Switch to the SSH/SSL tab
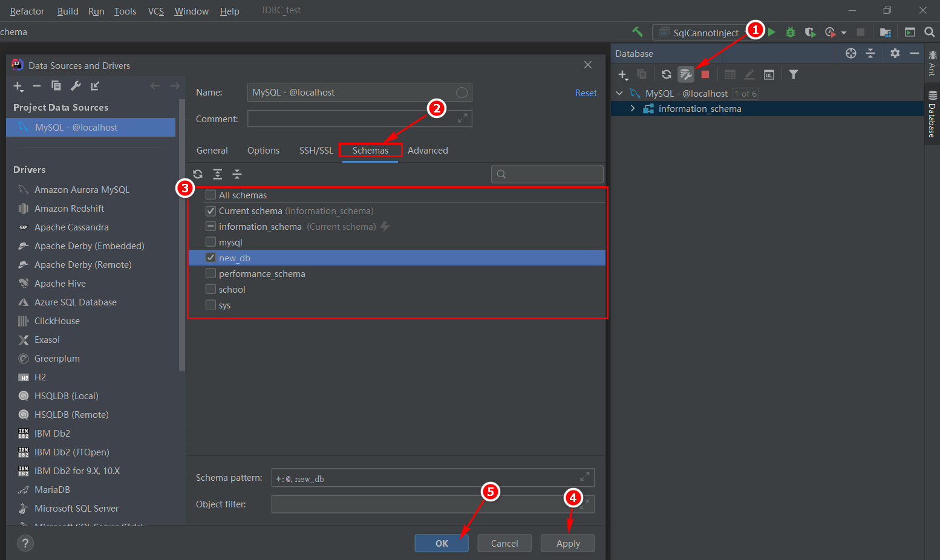 click(316, 150)
